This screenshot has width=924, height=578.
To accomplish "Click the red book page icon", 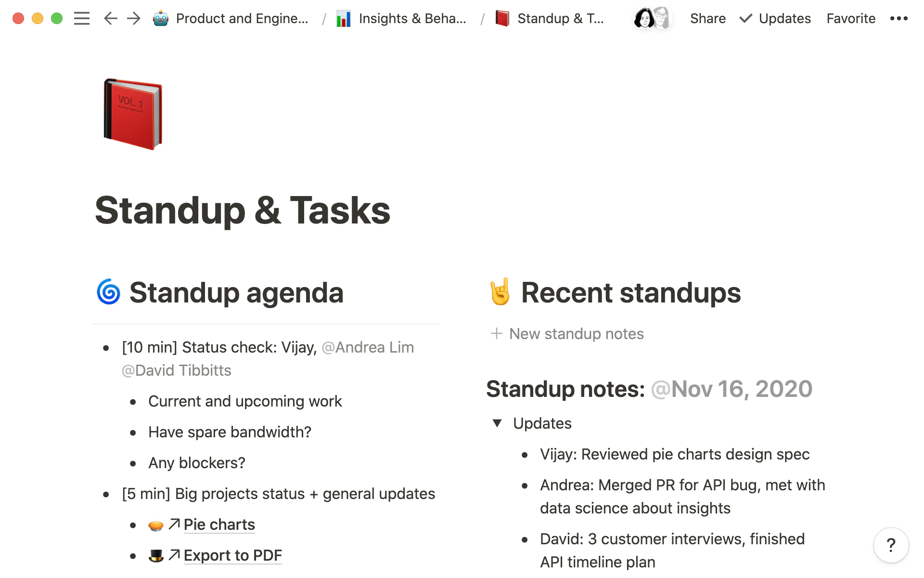I will click(x=133, y=114).
